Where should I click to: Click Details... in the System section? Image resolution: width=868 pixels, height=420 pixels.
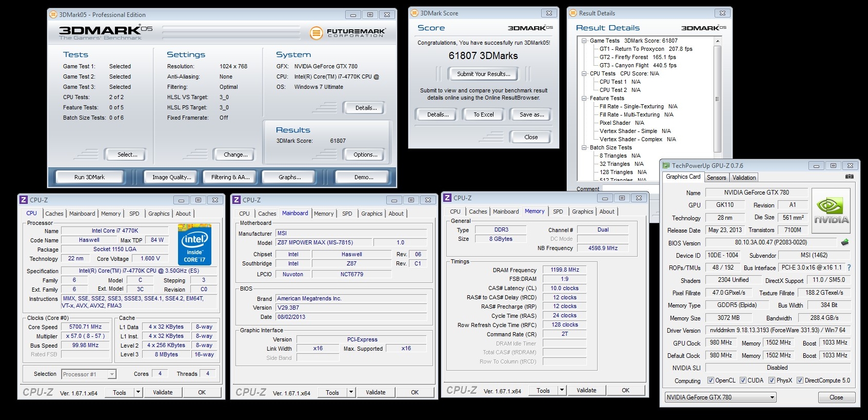[x=366, y=108]
